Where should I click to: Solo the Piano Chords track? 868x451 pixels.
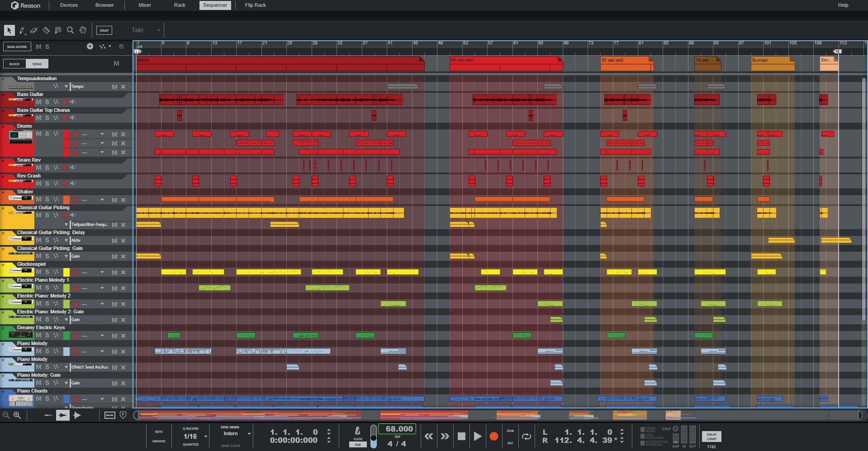47,399
